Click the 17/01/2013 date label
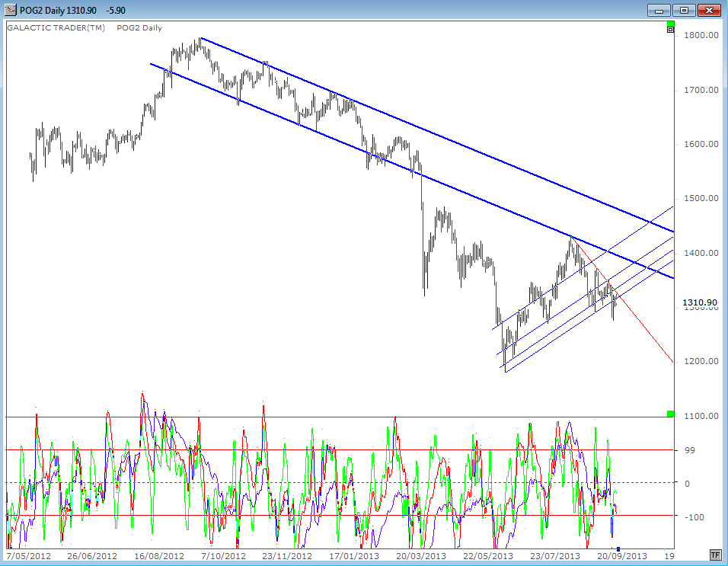The image size is (728, 566). pyautogui.click(x=354, y=556)
